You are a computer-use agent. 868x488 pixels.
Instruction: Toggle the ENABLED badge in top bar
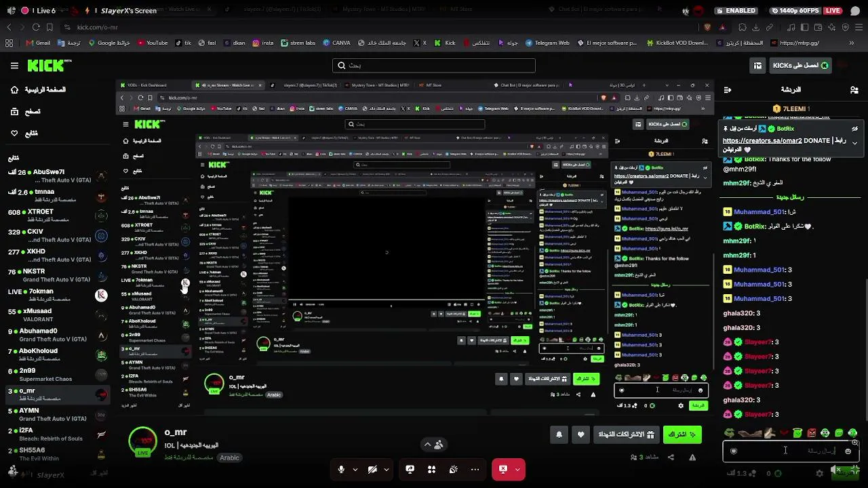(x=736, y=11)
